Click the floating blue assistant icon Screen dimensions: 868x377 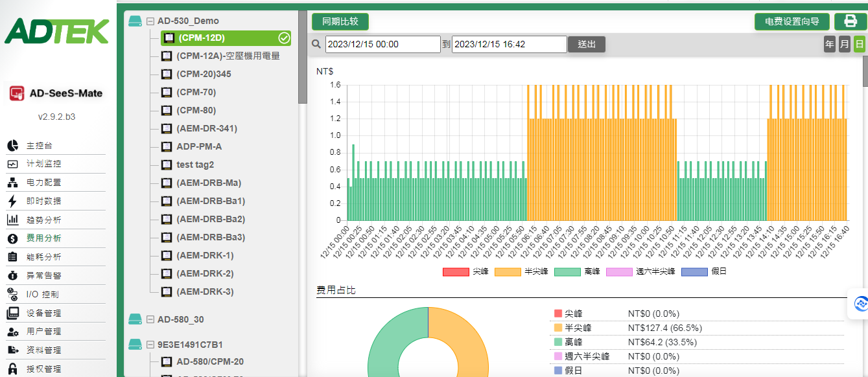(x=861, y=303)
